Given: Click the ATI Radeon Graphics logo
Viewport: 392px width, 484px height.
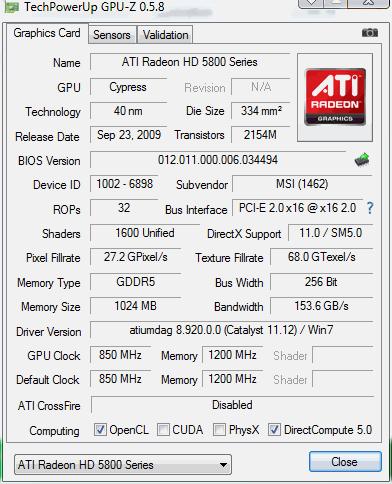Looking at the screenshot, I should click(x=335, y=97).
